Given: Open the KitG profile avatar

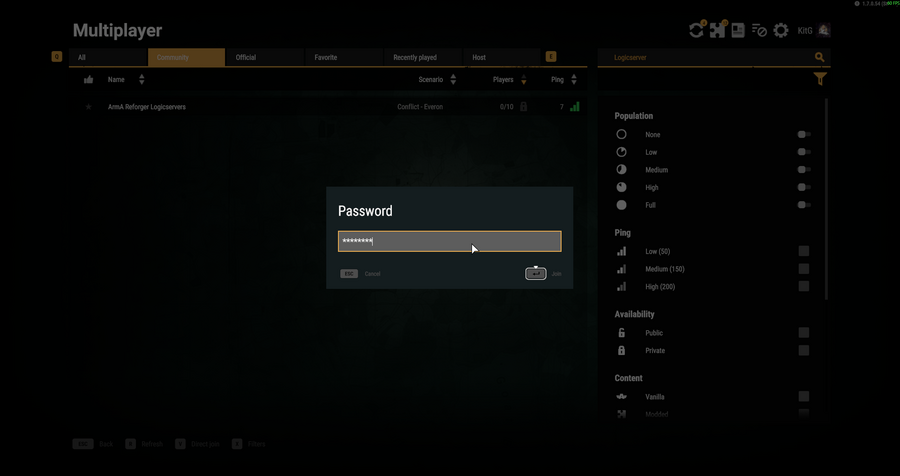Looking at the screenshot, I should click(x=824, y=30).
